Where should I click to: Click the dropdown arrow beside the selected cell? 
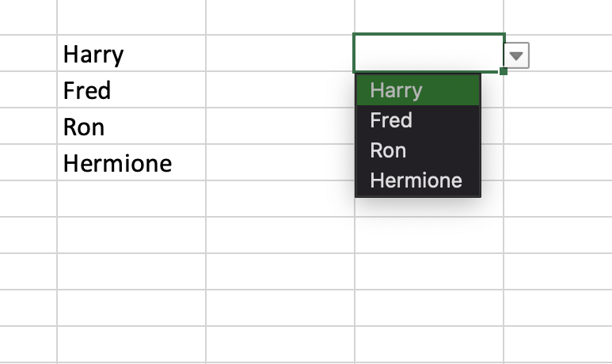[516, 55]
